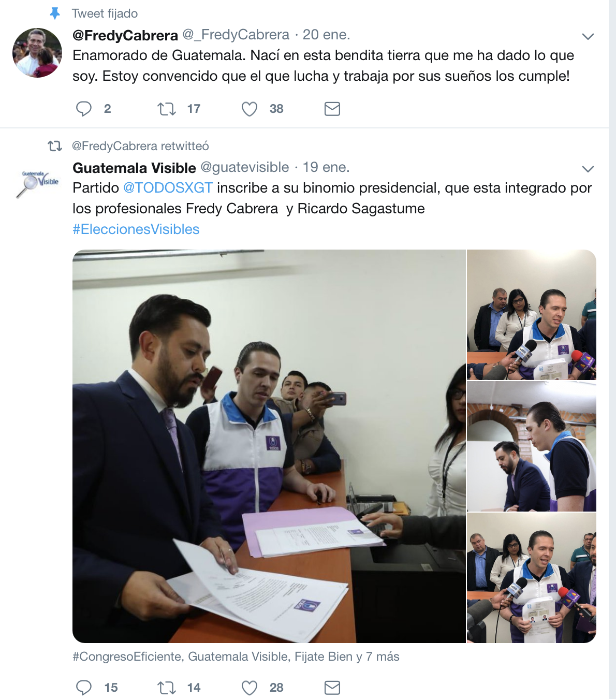
Task: Like the Guatemala Visible tweet
Action: pyautogui.click(x=250, y=688)
